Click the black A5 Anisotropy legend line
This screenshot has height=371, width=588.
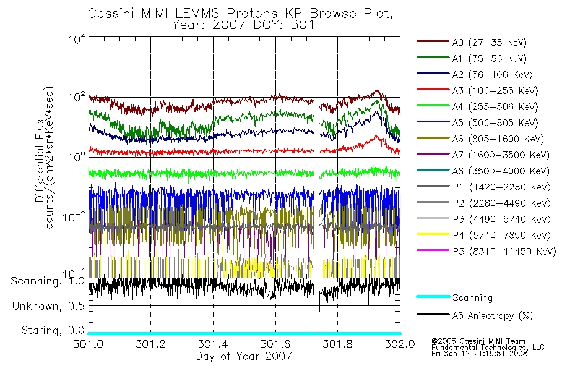tap(433, 315)
